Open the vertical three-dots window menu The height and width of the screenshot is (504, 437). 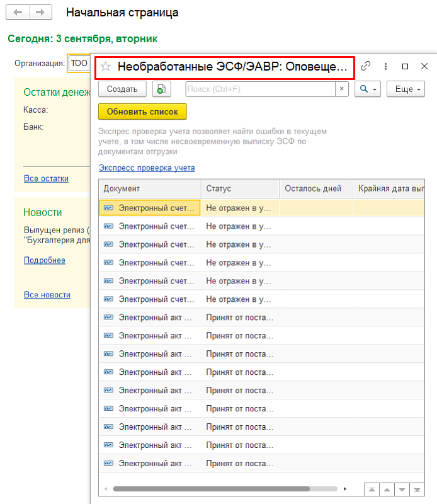pyautogui.click(x=385, y=66)
